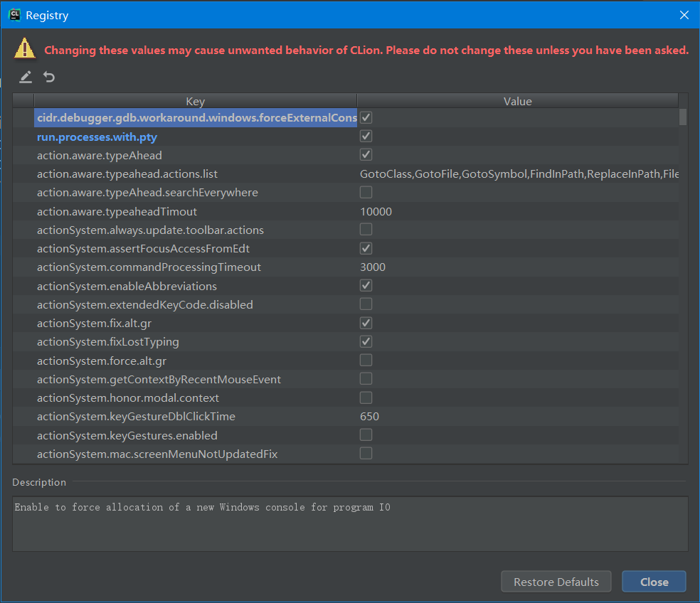
Task: Enable actionSystem.force.alt.gr
Action: pyautogui.click(x=366, y=360)
